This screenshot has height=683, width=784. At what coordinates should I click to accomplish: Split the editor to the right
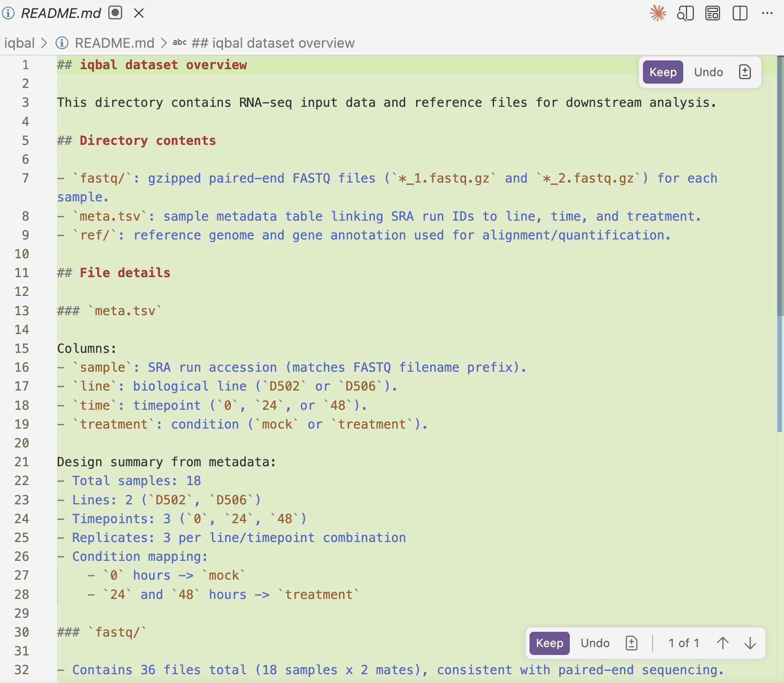coord(740,13)
